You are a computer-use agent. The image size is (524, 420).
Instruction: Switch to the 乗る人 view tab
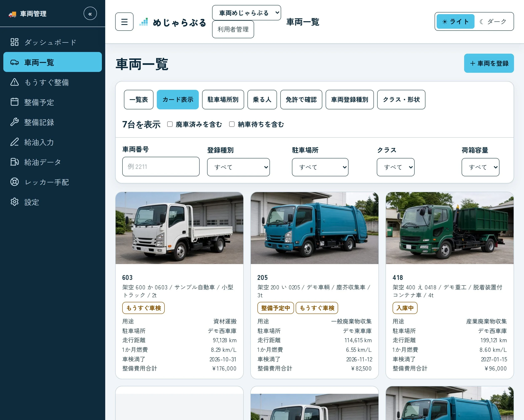(262, 99)
